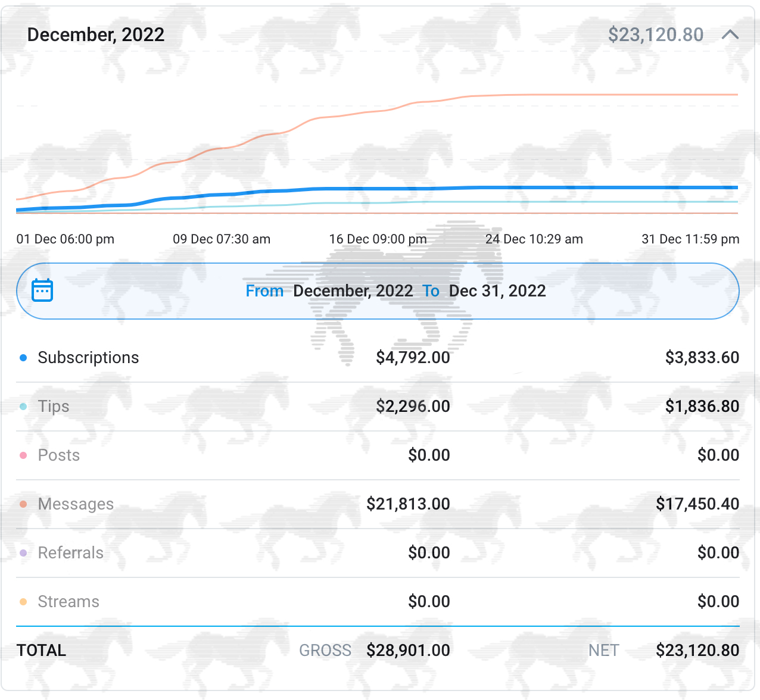Click the December, 2022 section heading
The width and height of the screenshot is (760, 700).
(96, 35)
